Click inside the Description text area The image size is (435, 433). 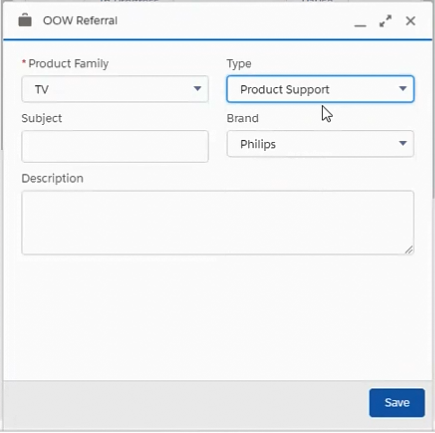(218, 223)
